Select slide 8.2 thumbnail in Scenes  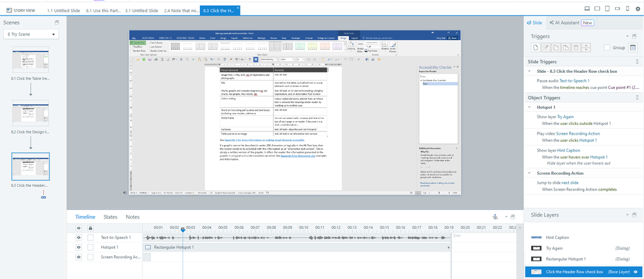[x=31, y=113]
